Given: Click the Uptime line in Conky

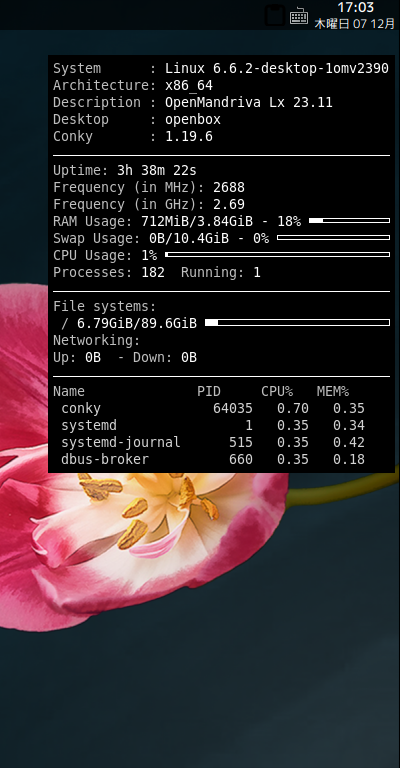Looking at the screenshot, I should pyautogui.click(x=125, y=170).
